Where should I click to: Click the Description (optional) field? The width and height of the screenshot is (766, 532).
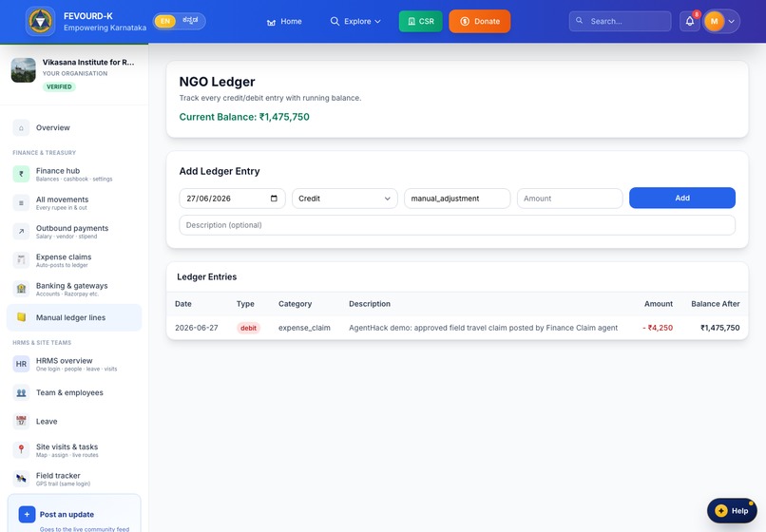tap(457, 225)
